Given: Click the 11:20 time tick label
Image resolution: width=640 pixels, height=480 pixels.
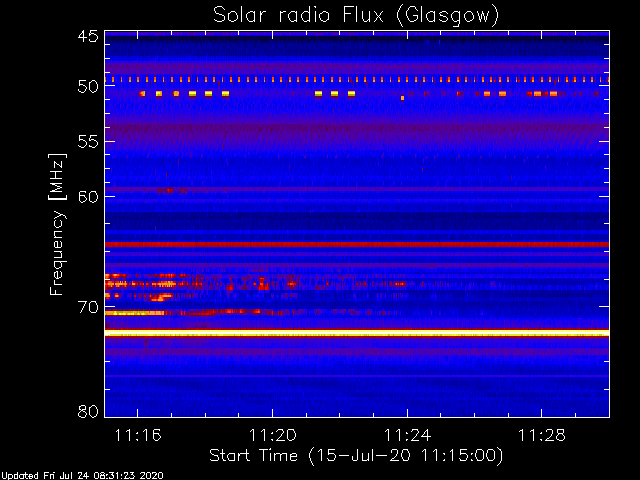Looking at the screenshot, I should pyautogui.click(x=273, y=436).
